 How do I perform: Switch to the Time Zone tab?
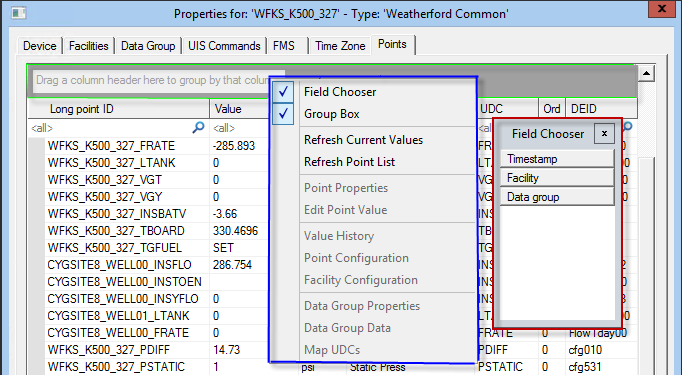point(340,46)
